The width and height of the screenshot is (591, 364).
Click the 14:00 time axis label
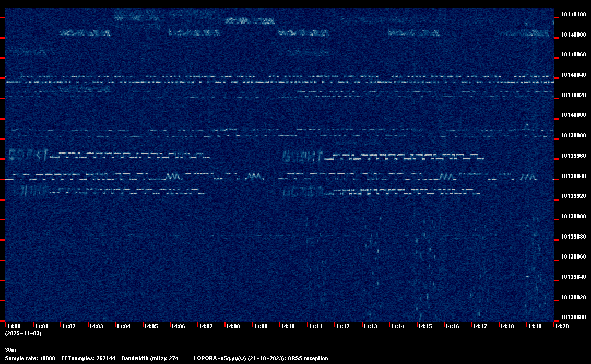point(14,326)
